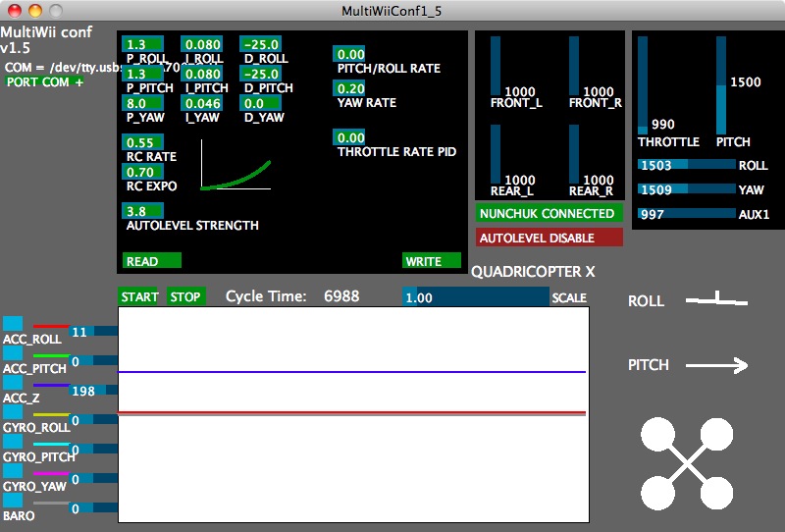Screen dimensions: 785x532
Task: Click the AUTOLEVEL STRENGTH value 3.8
Action: [x=142, y=211]
